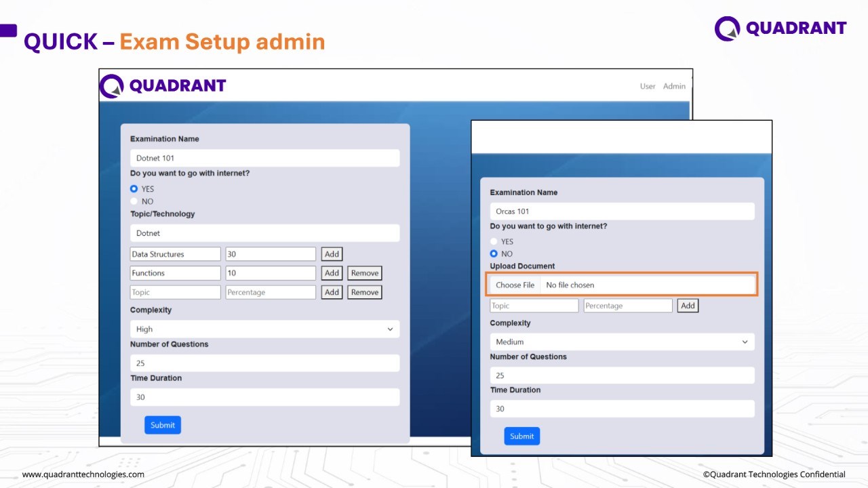Click the Data Structures topic field
The image size is (868, 488).
tap(176, 254)
